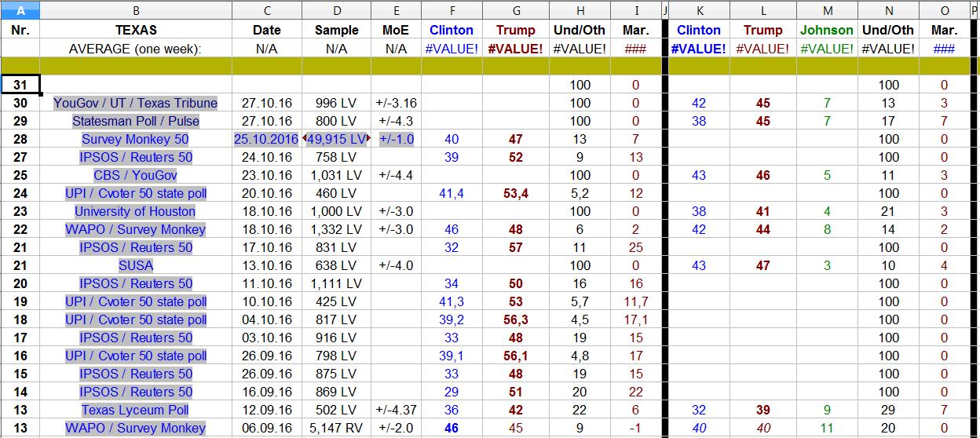Image resolution: width=980 pixels, height=438 pixels.
Task: Open the 'SUSA' poll link
Action: 136,265
